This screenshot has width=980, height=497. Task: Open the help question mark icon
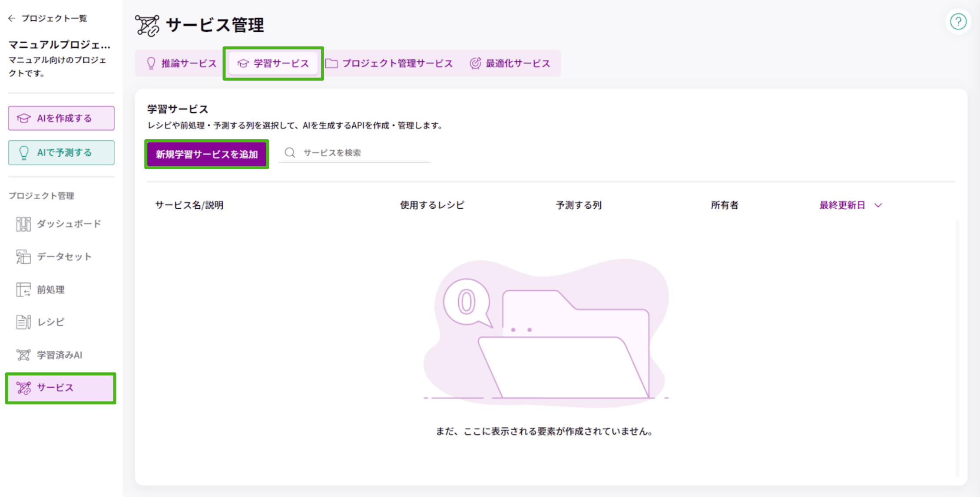tap(958, 21)
